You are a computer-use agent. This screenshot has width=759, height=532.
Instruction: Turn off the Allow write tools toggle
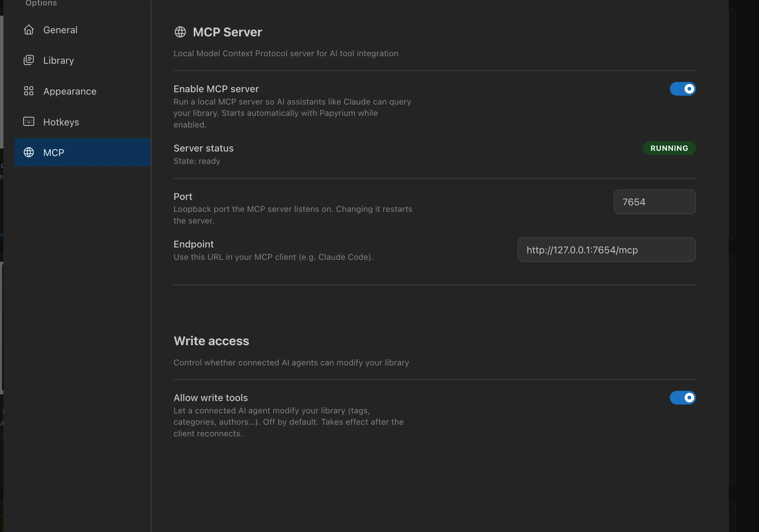click(683, 398)
